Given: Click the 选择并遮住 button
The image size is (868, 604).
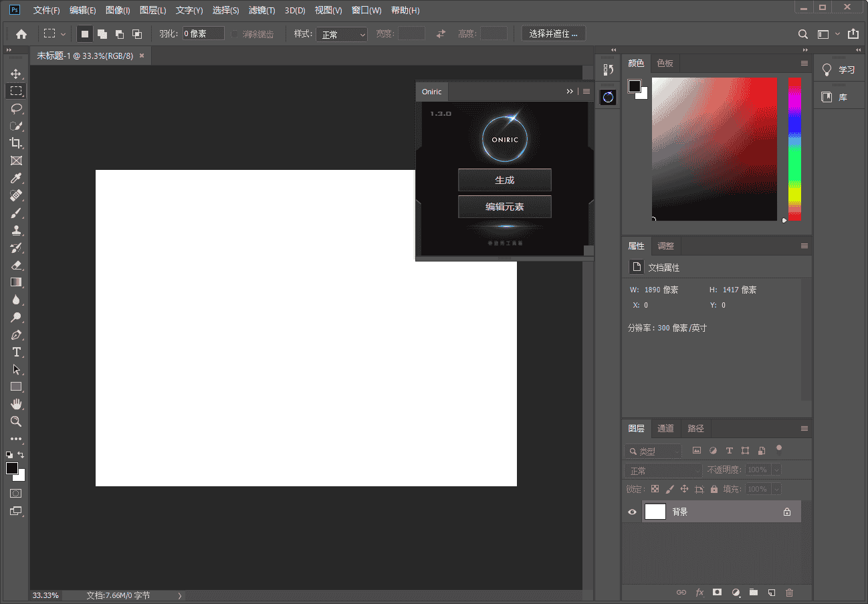Looking at the screenshot, I should (553, 34).
